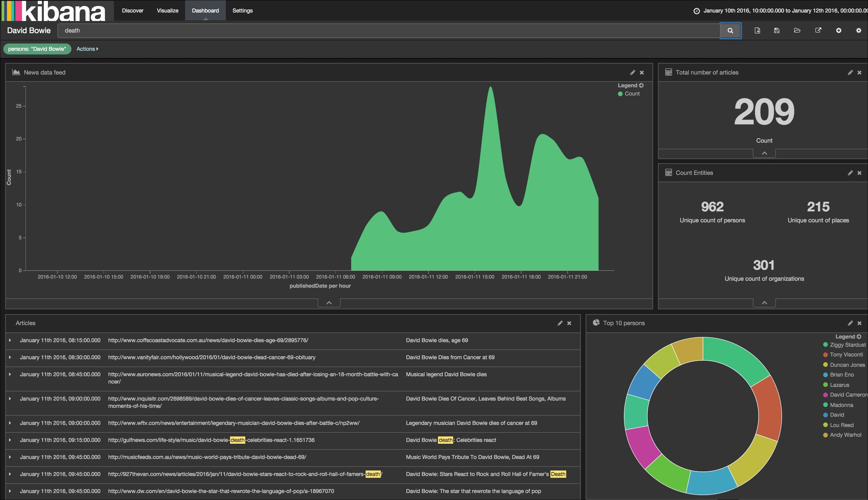Click the pie chart icon of Top 10 persons

[x=596, y=322]
